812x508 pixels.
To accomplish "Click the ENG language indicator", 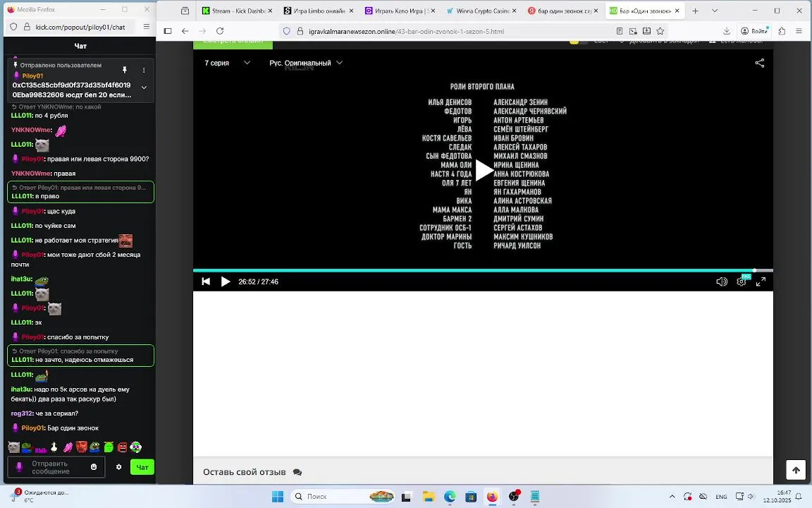I will (721, 497).
